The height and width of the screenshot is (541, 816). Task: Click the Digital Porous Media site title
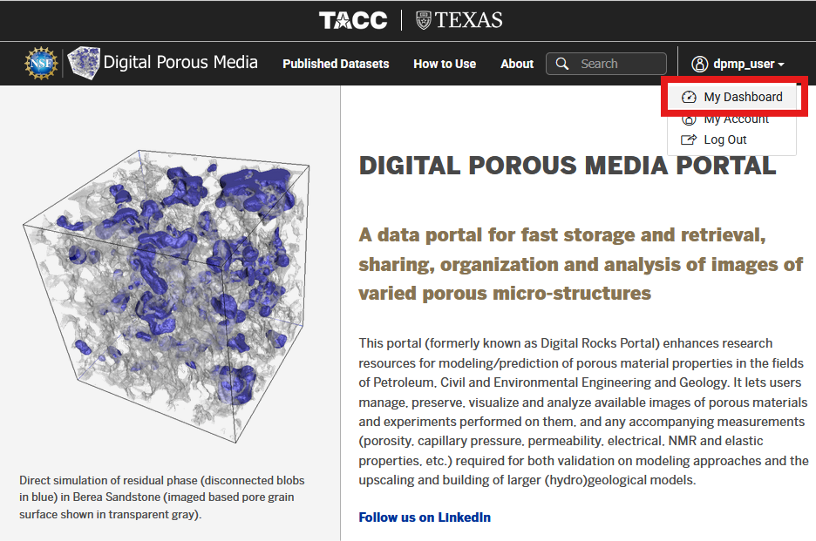(x=180, y=62)
